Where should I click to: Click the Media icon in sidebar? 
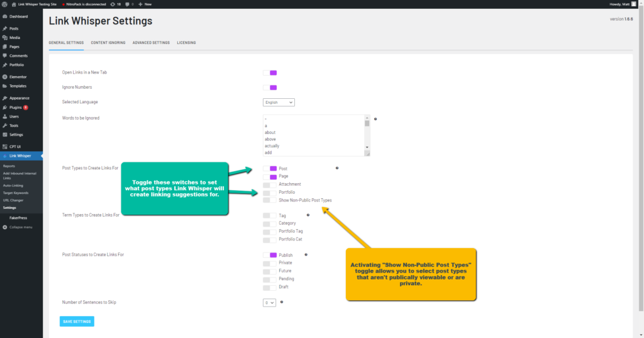point(5,37)
